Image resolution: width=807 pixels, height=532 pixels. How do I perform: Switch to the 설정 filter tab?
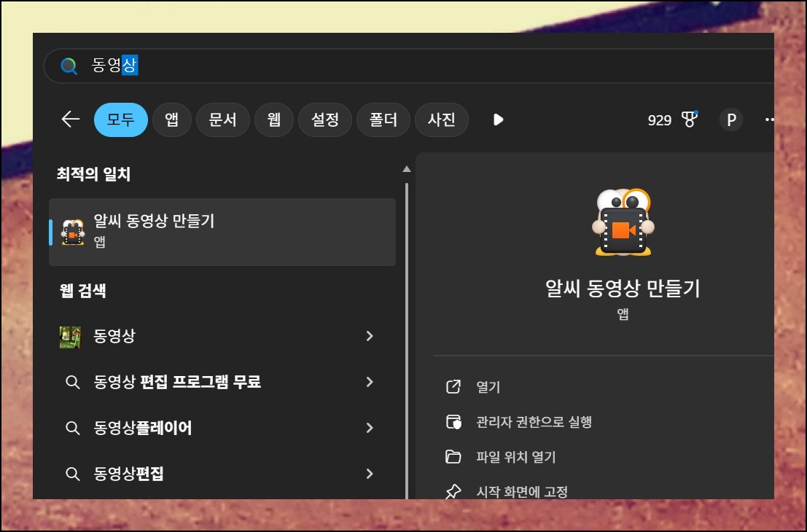tap(324, 120)
